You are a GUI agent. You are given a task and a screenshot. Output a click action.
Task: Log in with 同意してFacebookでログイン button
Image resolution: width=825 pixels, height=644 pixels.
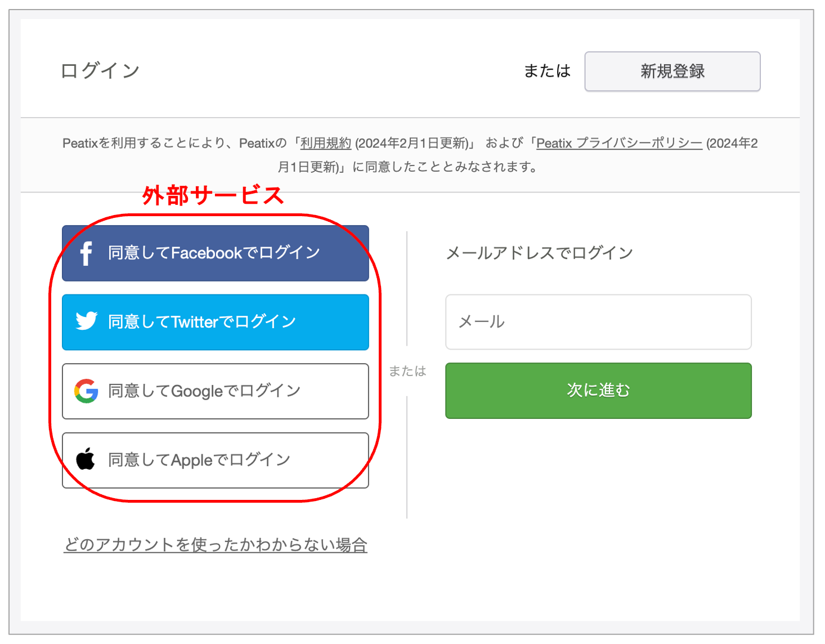tap(216, 253)
